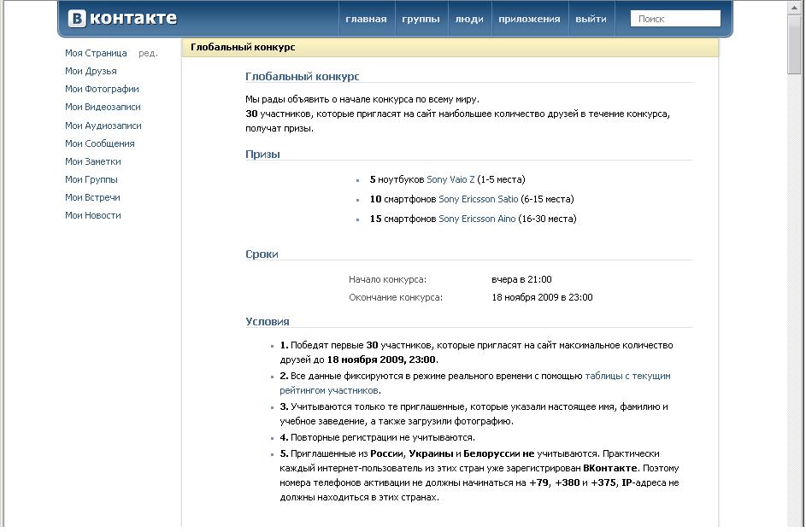Follow the Sony Vaio Z link

tap(450, 179)
